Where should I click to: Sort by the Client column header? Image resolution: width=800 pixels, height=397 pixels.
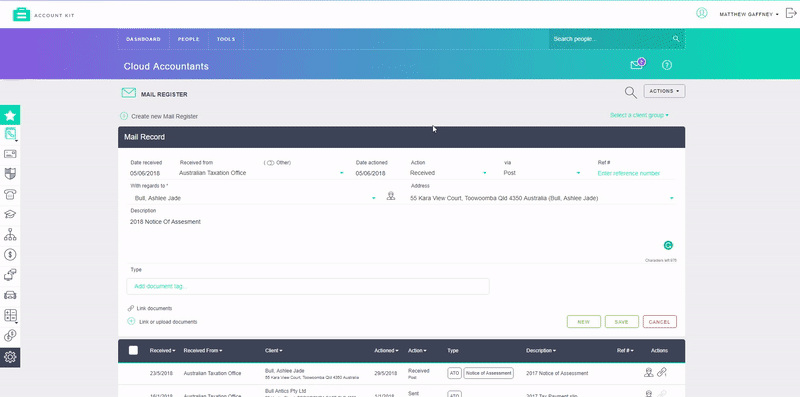[273, 351]
